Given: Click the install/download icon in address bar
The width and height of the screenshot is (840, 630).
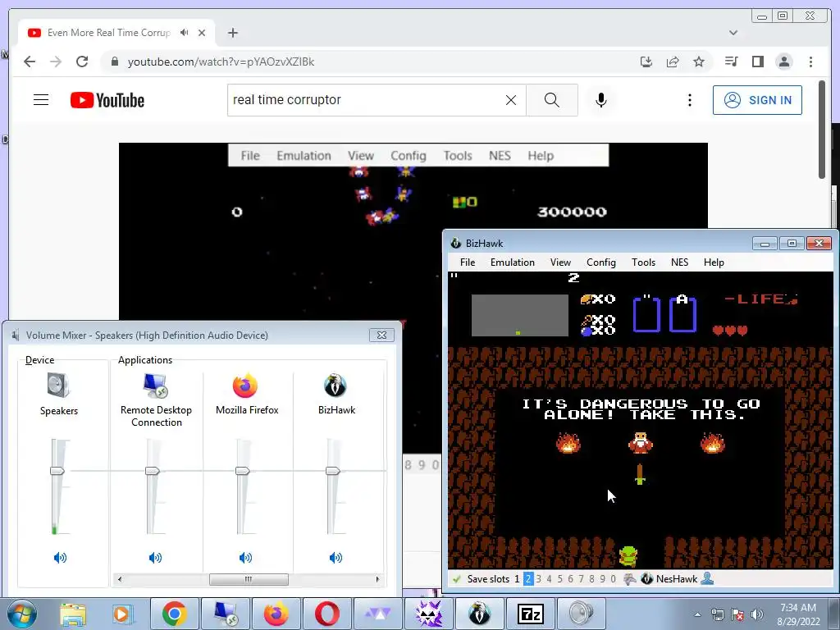Looking at the screenshot, I should tap(646, 62).
